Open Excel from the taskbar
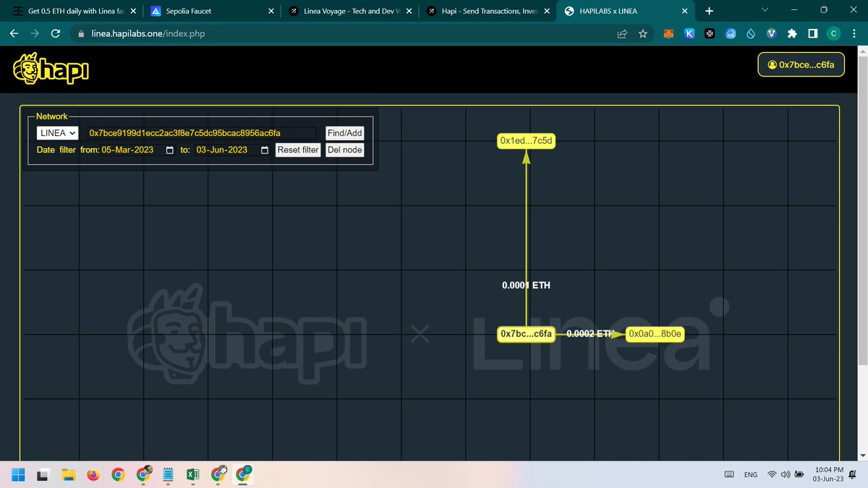The width and height of the screenshot is (868, 488). (x=192, y=475)
